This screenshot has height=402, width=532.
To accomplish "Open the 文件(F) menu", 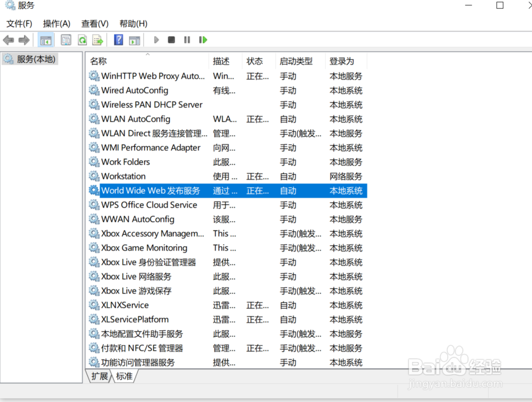I will pyautogui.click(x=19, y=24).
